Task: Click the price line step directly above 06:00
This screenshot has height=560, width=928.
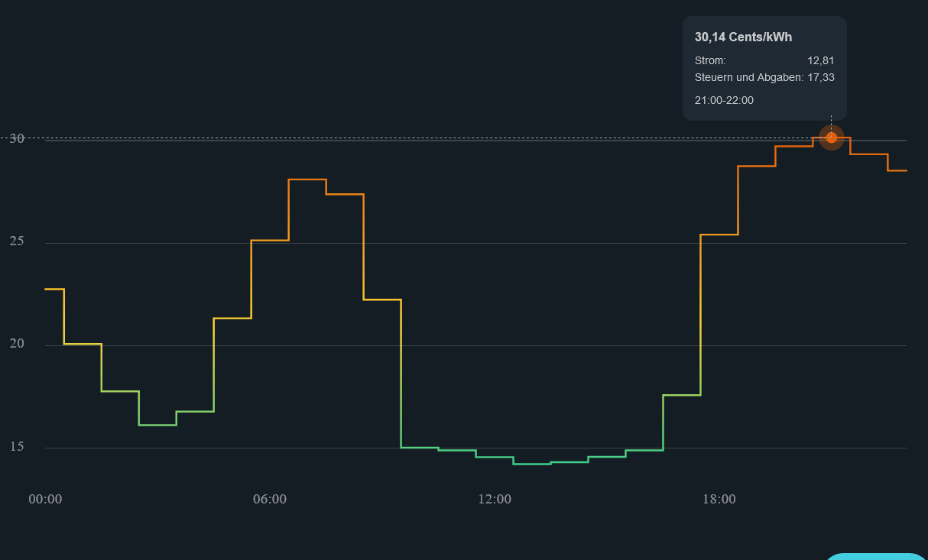Action: 270,240
